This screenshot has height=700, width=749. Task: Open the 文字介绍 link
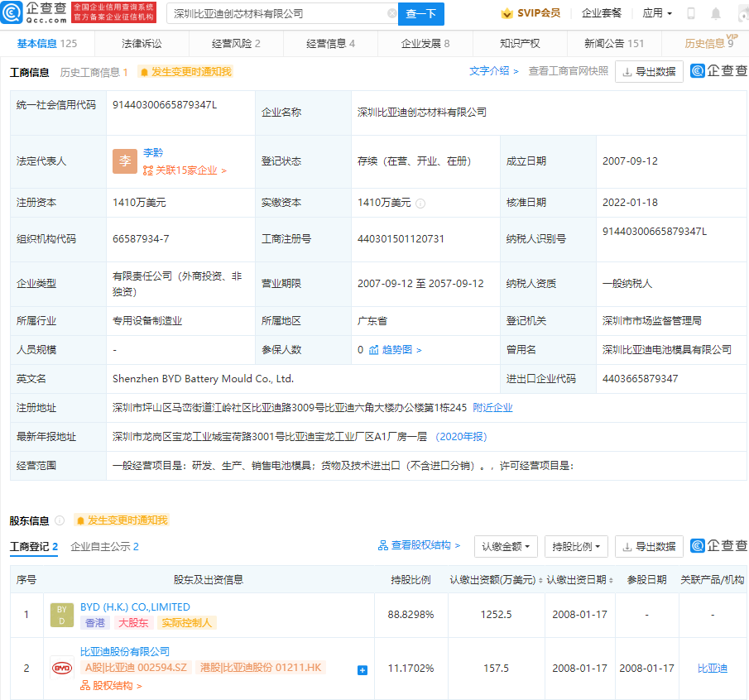[494, 71]
